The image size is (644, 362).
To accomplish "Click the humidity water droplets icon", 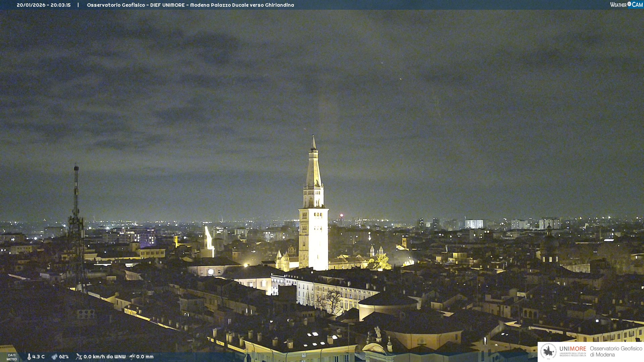I will click(x=54, y=357).
